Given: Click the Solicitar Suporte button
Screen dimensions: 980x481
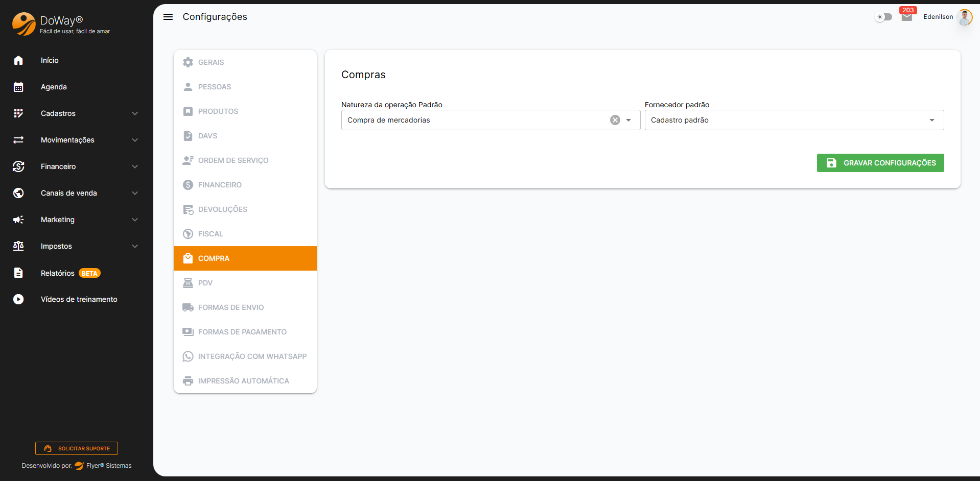Looking at the screenshot, I should click(x=77, y=448).
